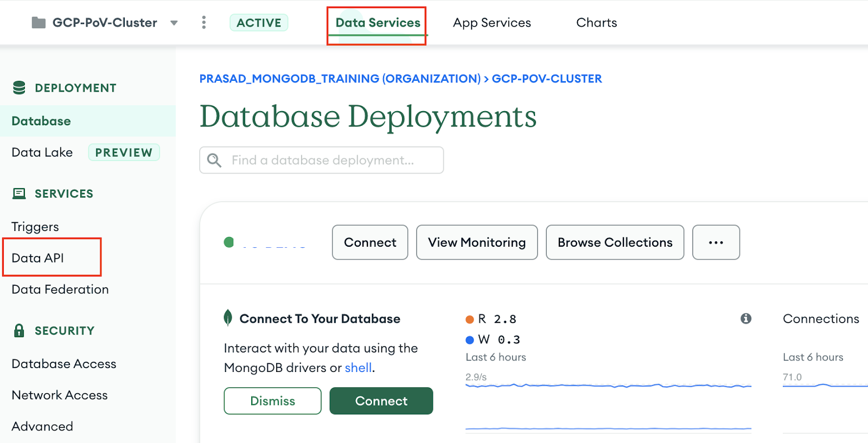Dismiss the Connect To Your Database prompt
868x443 pixels.
coord(273,401)
